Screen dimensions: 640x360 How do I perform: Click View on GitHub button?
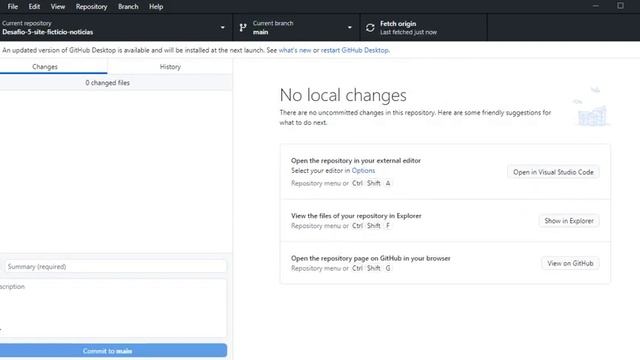(570, 263)
